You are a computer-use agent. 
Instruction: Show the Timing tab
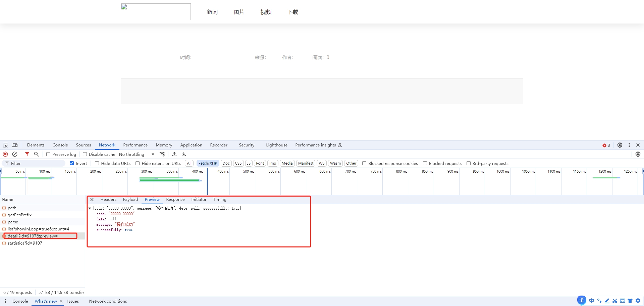(220, 200)
